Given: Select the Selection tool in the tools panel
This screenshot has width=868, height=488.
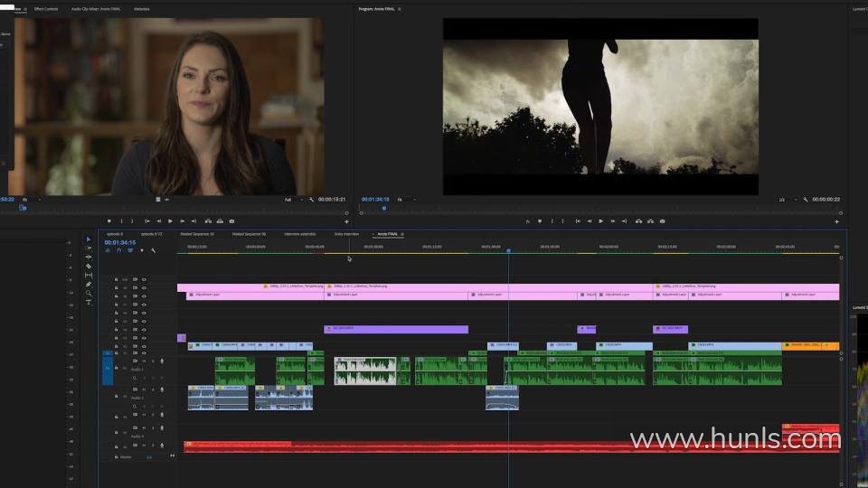Looking at the screenshot, I should tap(89, 239).
